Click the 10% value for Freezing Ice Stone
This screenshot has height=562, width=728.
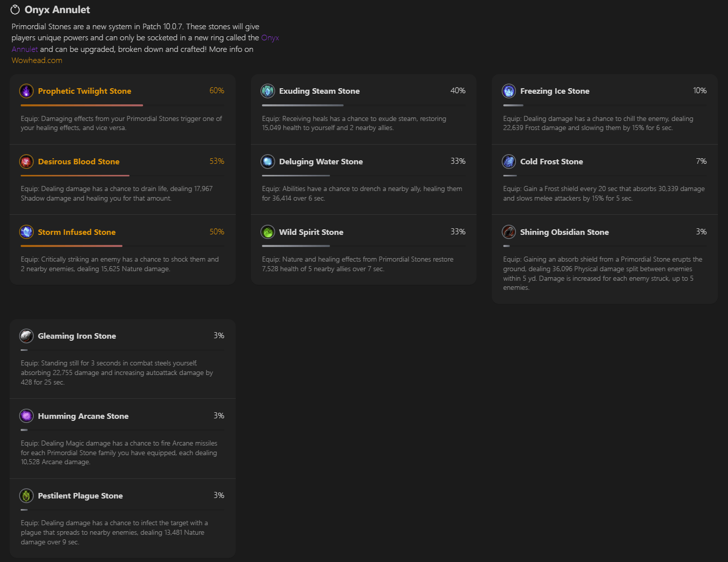click(700, 91)
